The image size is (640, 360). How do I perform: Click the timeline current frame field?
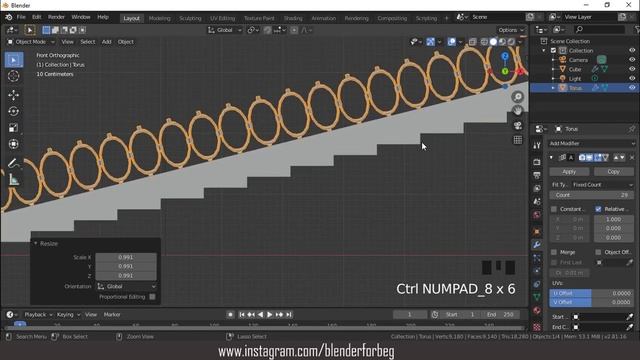410,315
